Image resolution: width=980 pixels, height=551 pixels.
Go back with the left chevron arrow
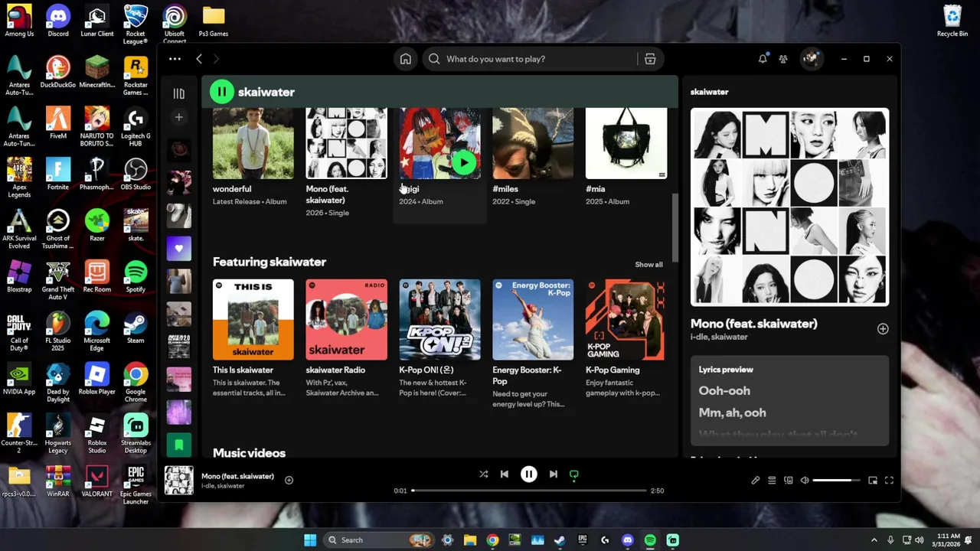(x=199, y=59)
